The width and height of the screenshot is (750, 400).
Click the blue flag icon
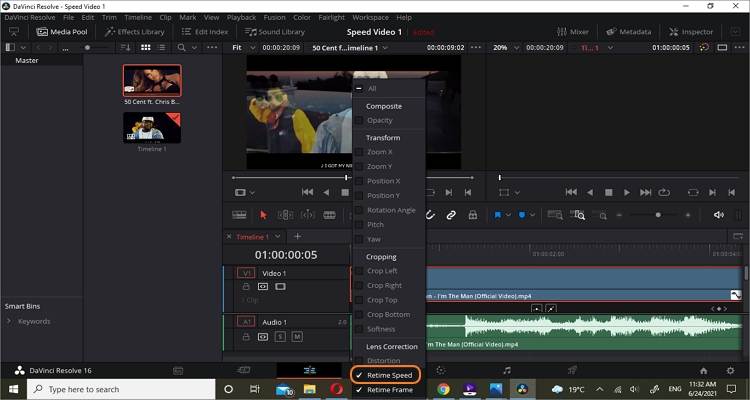coord(497,215)
